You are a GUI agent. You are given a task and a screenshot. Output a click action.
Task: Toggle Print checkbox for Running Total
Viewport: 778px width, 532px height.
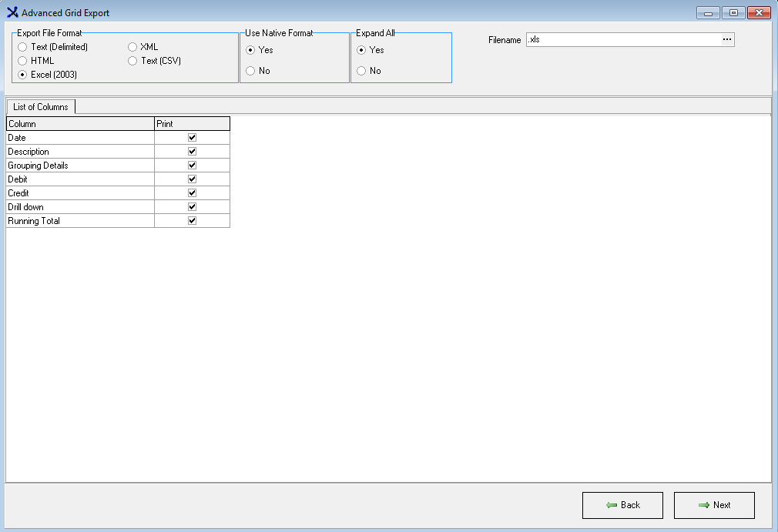click(x=193, y=221)
